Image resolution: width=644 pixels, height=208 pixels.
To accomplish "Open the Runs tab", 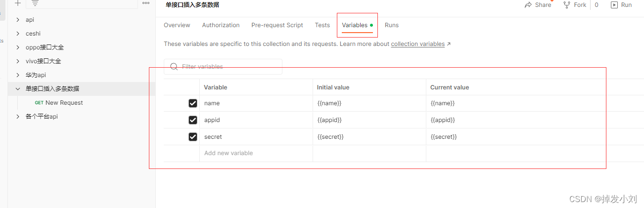I will point(392,25).
